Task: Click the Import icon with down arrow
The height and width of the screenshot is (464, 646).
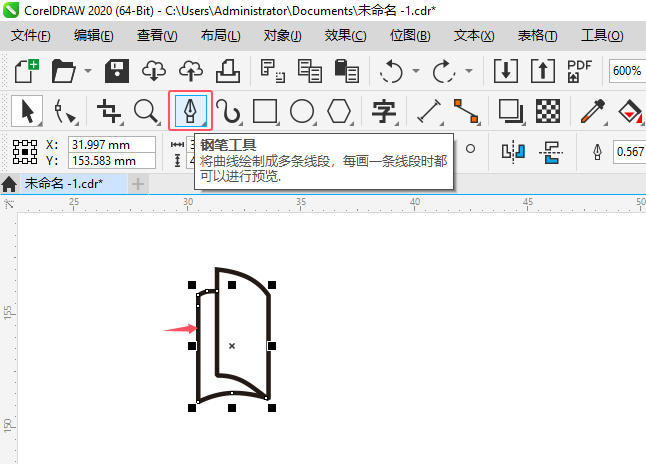Action: [506, 71]
